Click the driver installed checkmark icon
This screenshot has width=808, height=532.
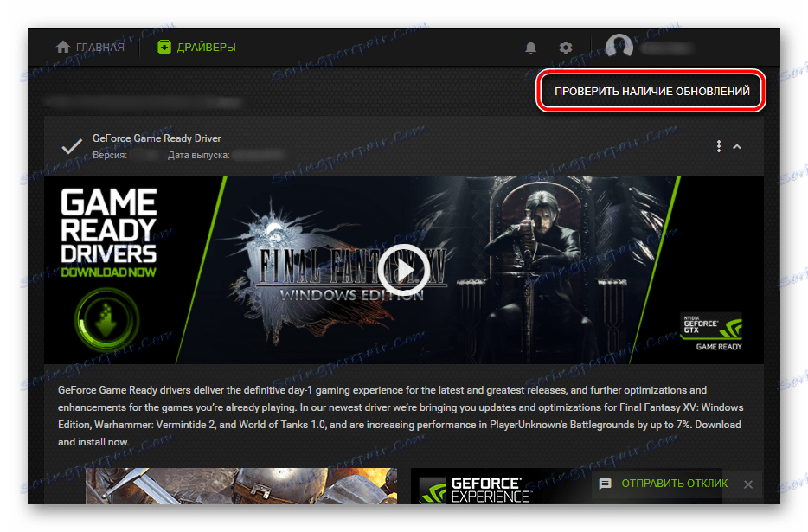pos(72,145)
